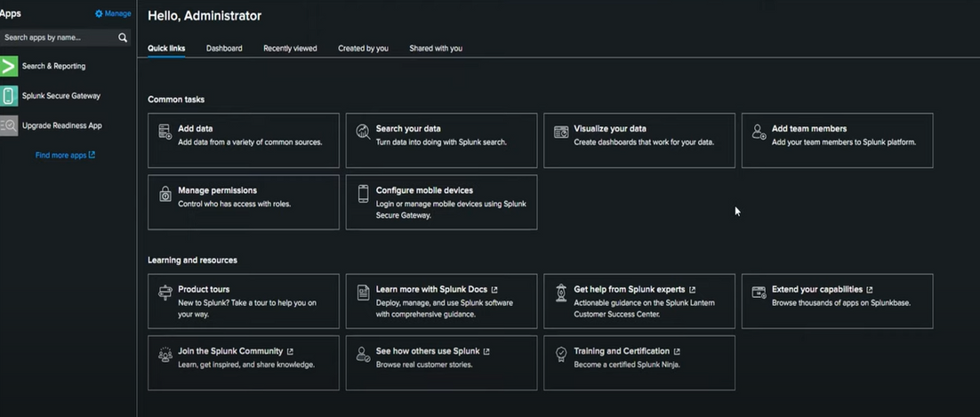
Task: Click the Splunk Docs document icon
Action: tap(363, 293)
